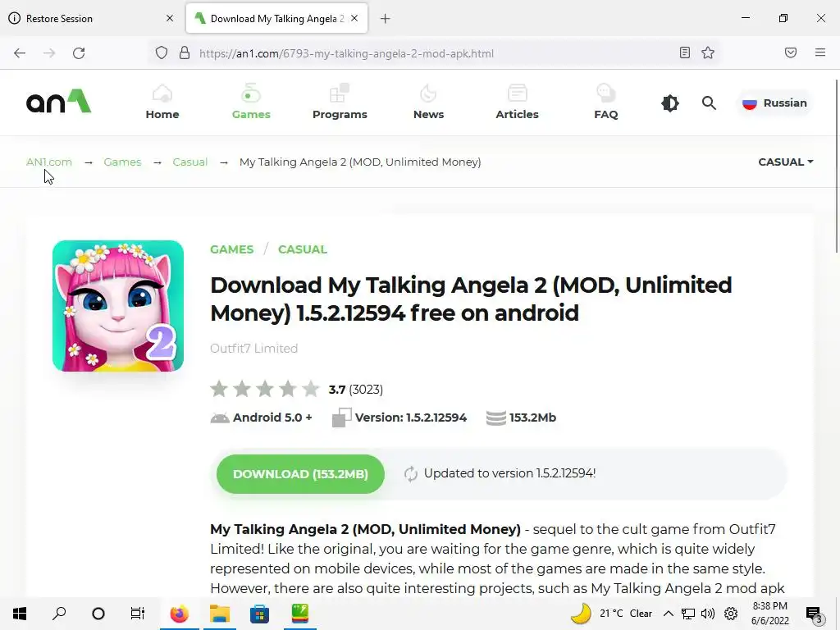The height and width of the screenshot is (630, 840).
Task: Click the URL address bar
Action: coord(434,53)
